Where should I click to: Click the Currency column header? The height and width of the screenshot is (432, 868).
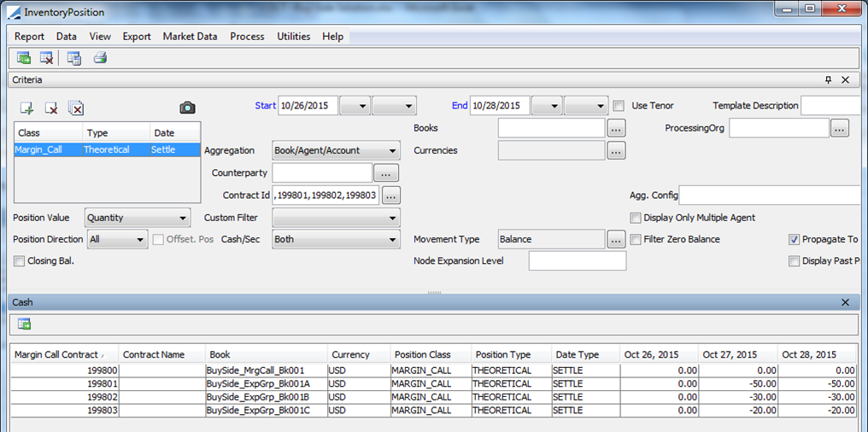359,354
